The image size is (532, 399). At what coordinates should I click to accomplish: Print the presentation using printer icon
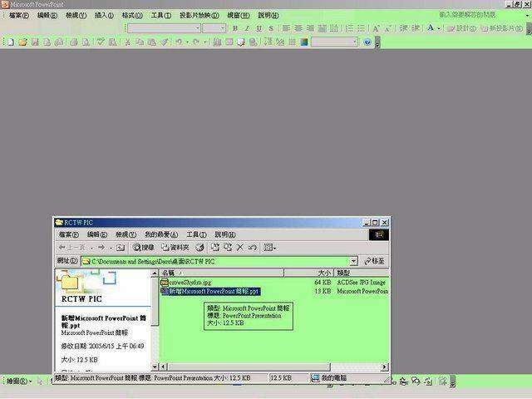coord(74,42)
